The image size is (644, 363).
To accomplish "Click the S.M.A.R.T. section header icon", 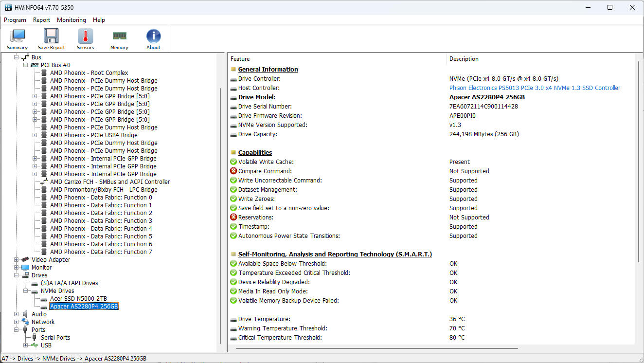I will 233,254.
